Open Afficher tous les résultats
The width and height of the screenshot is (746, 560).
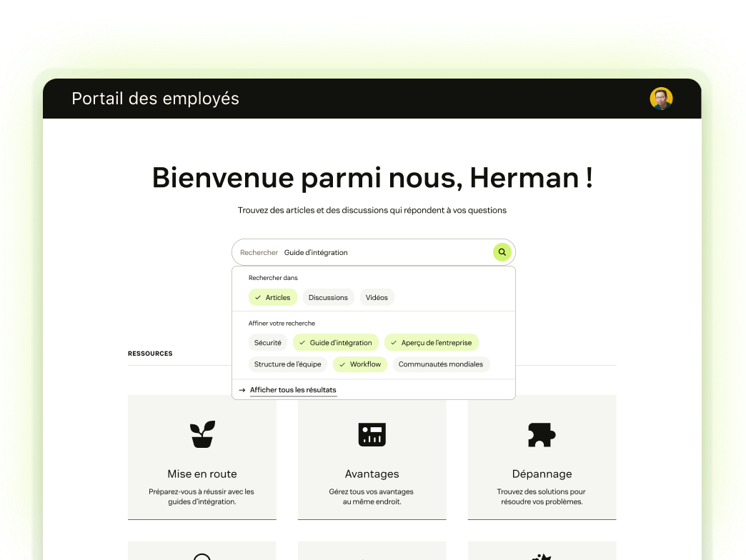tap(293, 389)
